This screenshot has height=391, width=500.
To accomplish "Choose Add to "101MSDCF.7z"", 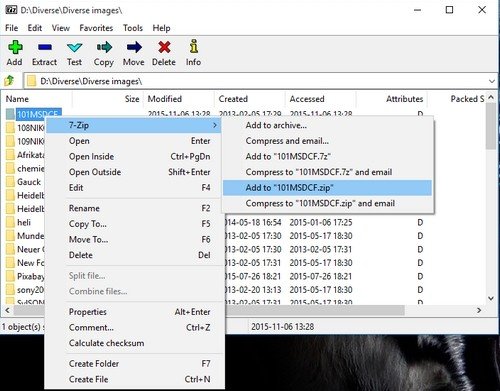I will [327, 157].
